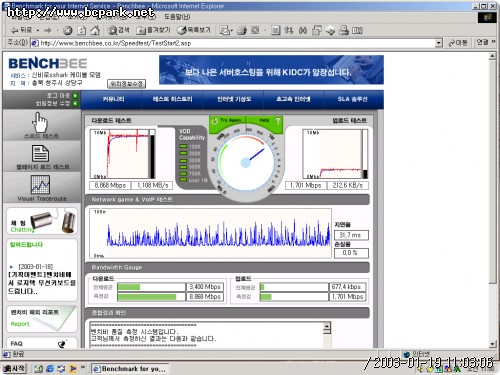500x375 pixels.
Task: Click the Stop loading toolbar icon
Action: click(68, 30)
